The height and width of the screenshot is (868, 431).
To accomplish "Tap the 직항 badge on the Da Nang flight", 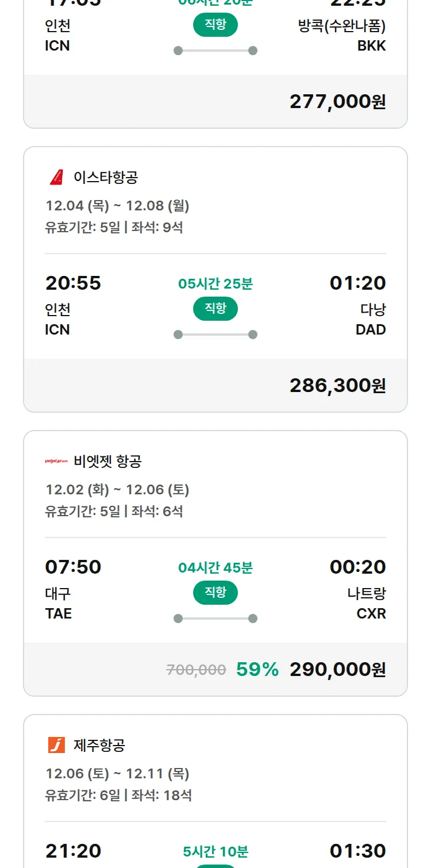I will click(215, 309).
